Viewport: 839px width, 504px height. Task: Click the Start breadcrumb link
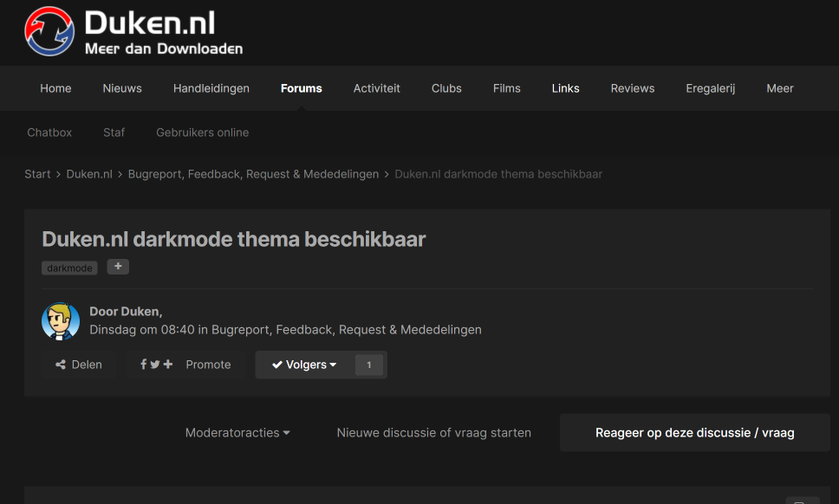pyautogui.click(x=37, y=174)
